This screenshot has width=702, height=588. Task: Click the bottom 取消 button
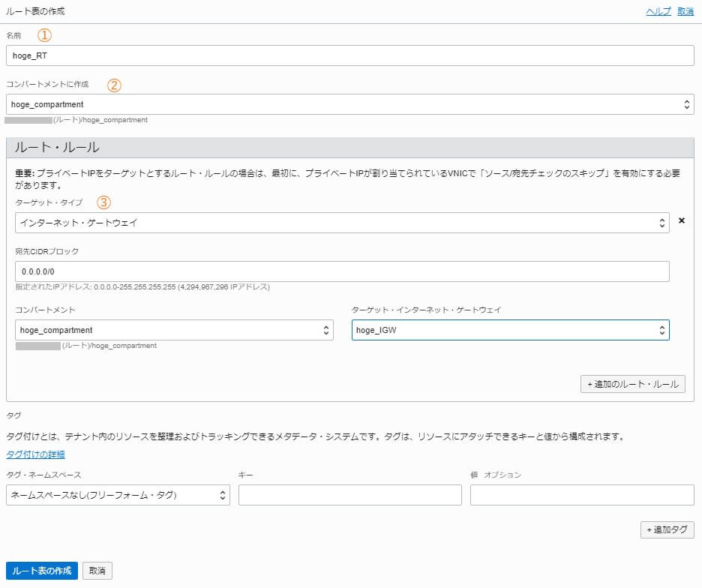[x=97, y=571]
